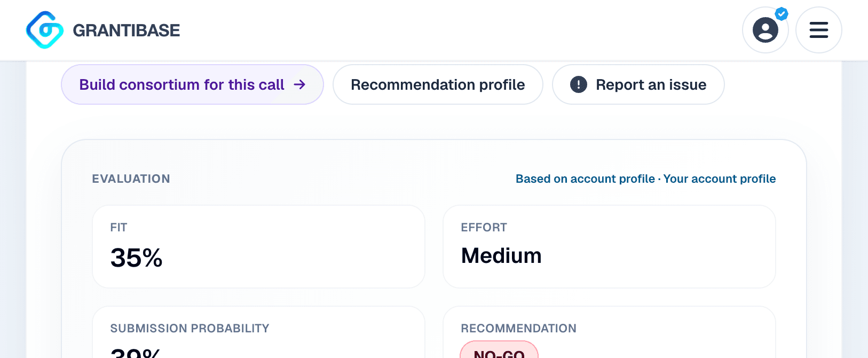Select the FIT 35% card
Screen dimensions: 868x358
pyautogui.click(x=259, y=247)
